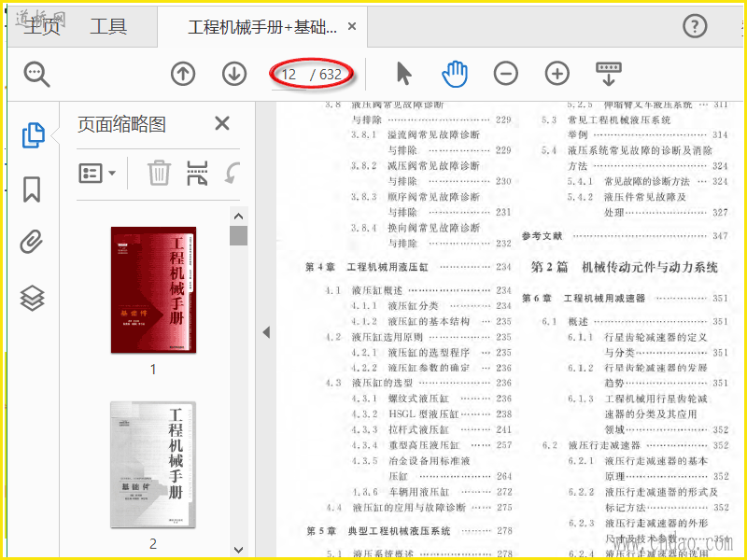
Task: Click the 页面缩略图 panel title
Action: [x=121, y=124]
